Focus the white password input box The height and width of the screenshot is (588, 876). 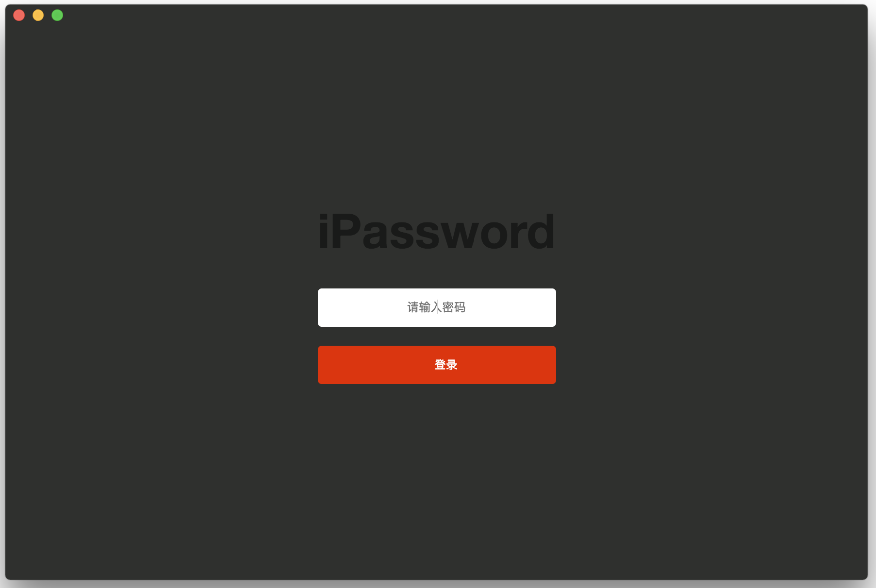tap(437, 307)
